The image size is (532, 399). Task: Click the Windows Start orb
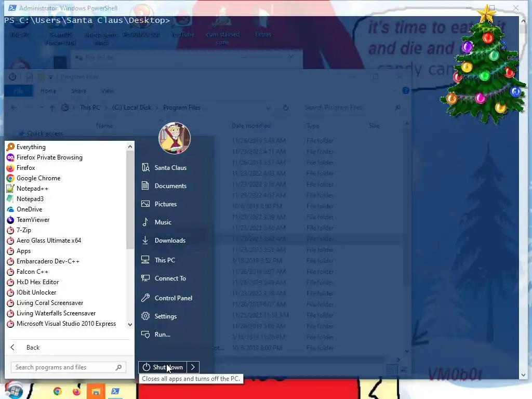14,390
